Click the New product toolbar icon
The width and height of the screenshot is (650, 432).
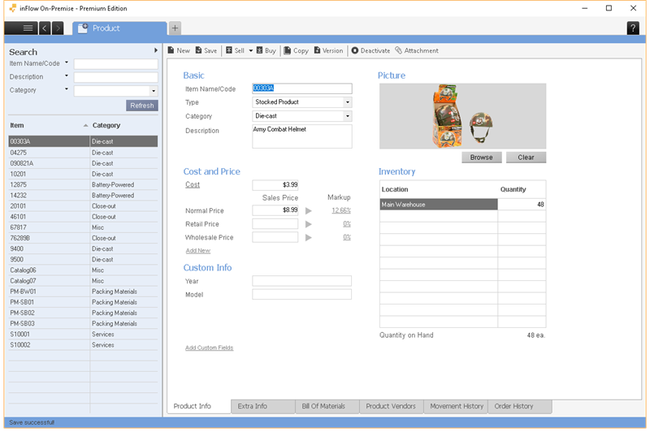(171, 50)
